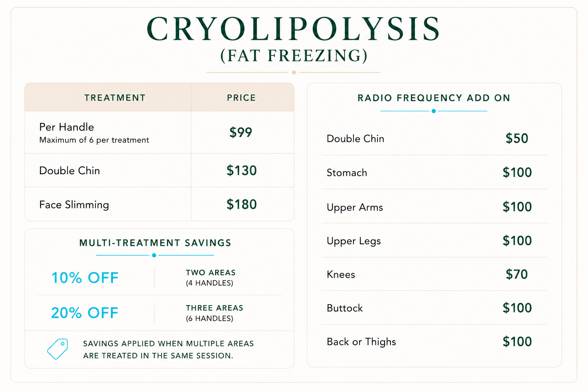This screenshot has height=392, width=588.
Task: Click the TREATMENT column header
Action: tap(115, 98)
